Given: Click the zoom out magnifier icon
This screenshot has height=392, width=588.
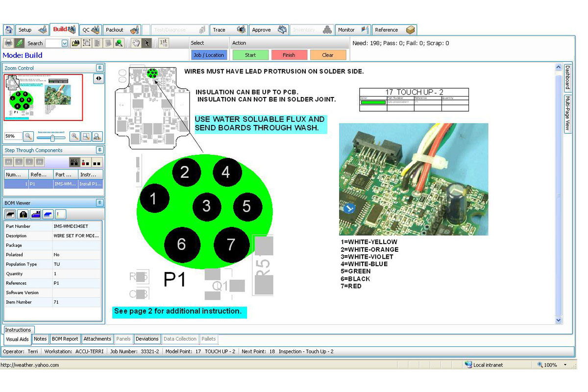Looking at the screenshot, I should point(28,136).
